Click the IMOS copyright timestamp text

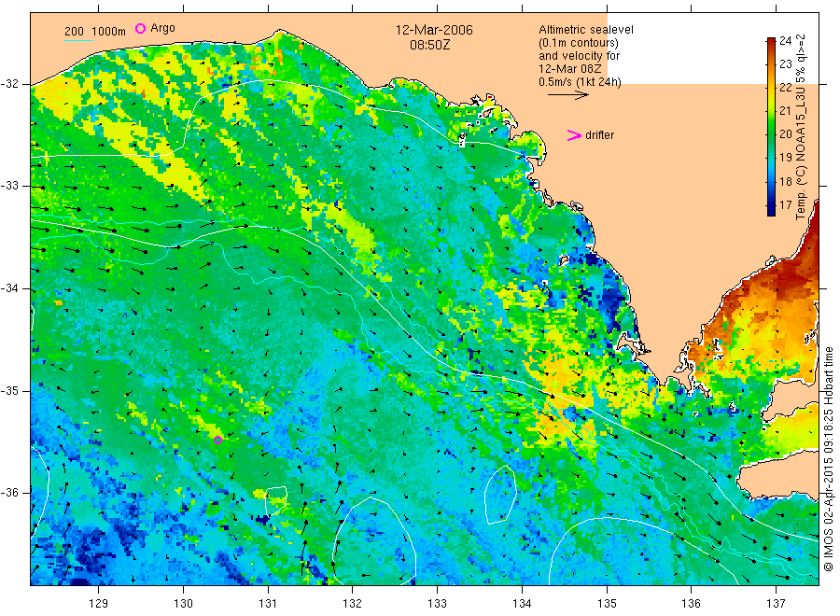pos(829,458)
